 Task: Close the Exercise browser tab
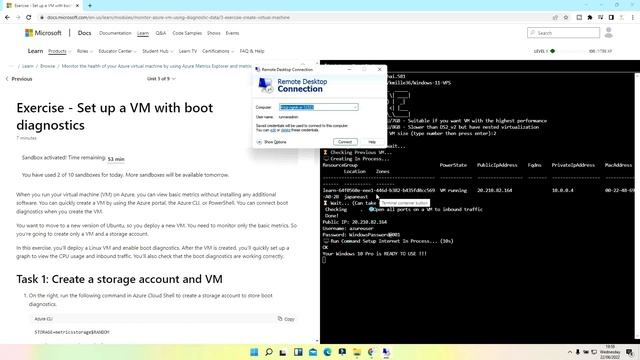(x=78, y=6)
